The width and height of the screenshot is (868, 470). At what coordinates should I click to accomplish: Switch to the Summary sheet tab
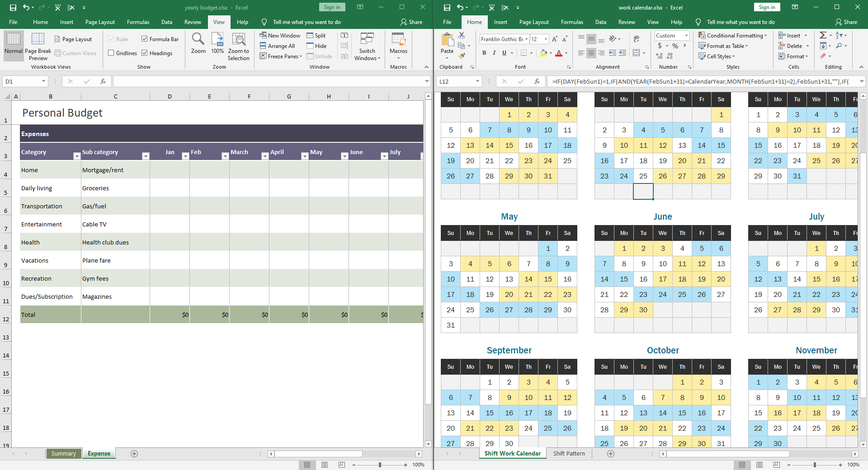64,454
